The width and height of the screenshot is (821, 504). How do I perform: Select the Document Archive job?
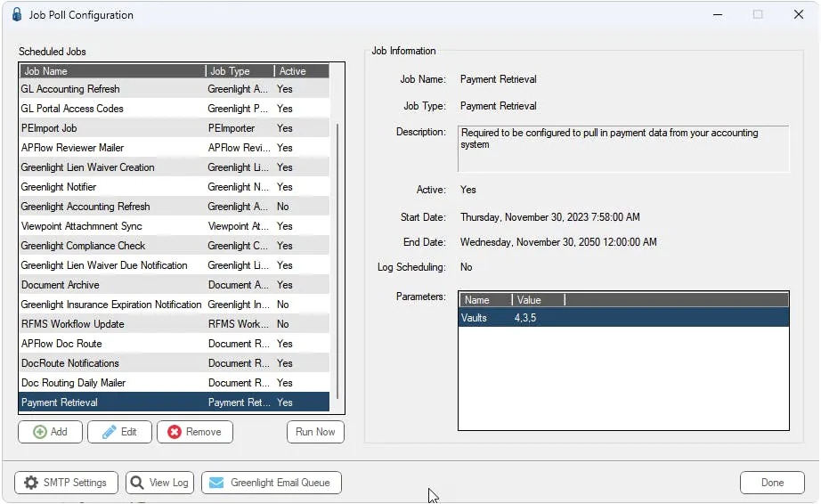pos(175,285)
